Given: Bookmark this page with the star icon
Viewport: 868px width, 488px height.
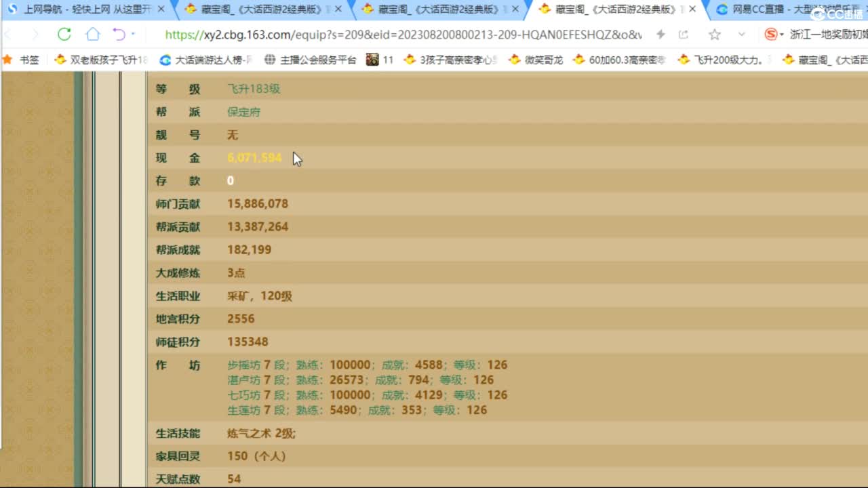Looking at the screenshot, I should [714, 35].
